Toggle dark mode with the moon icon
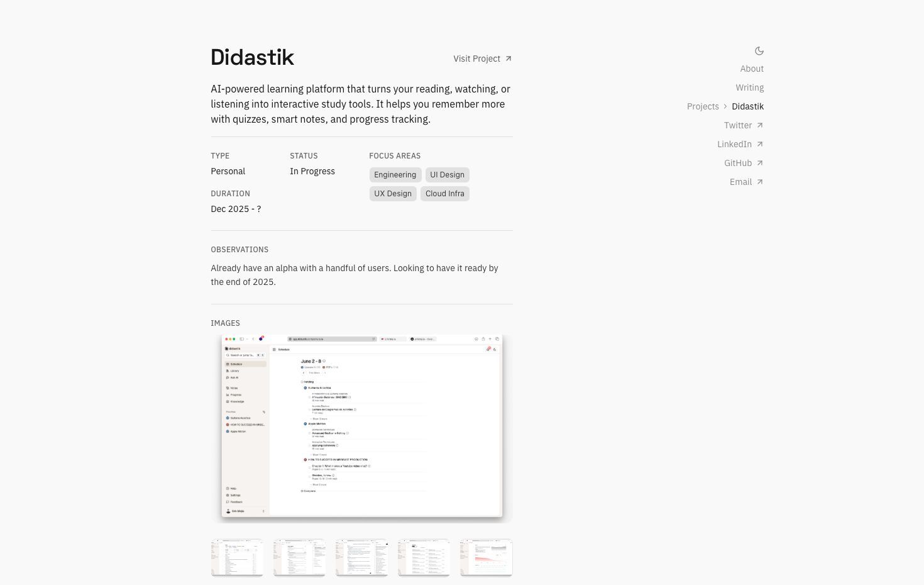This screenshot has height=585, width=924. point(759,51)
